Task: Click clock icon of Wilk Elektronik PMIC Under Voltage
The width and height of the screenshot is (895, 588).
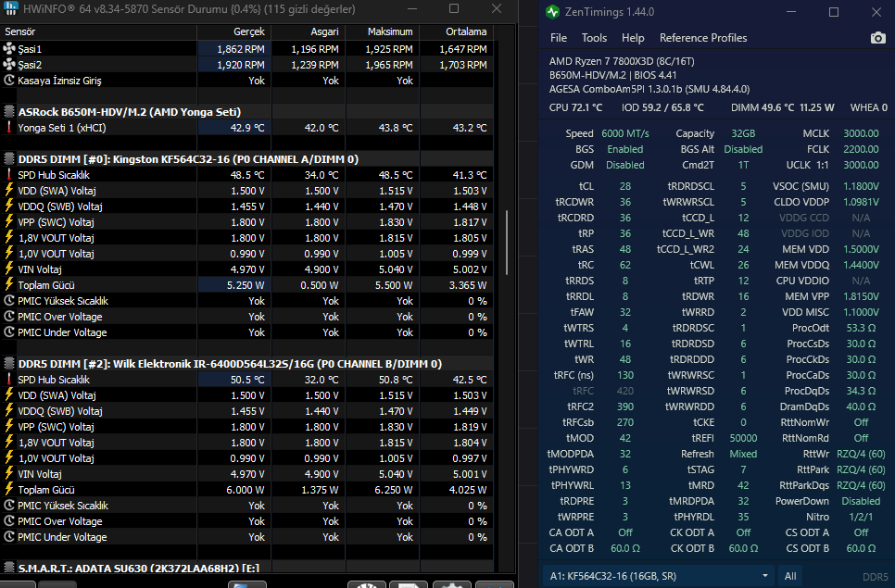Action: pos(9,537)
